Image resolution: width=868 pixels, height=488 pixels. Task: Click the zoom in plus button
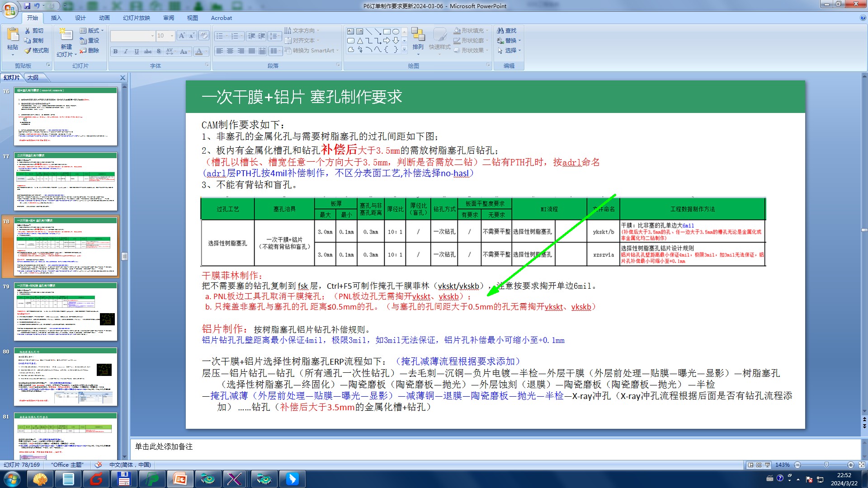[x=850, y=465]
